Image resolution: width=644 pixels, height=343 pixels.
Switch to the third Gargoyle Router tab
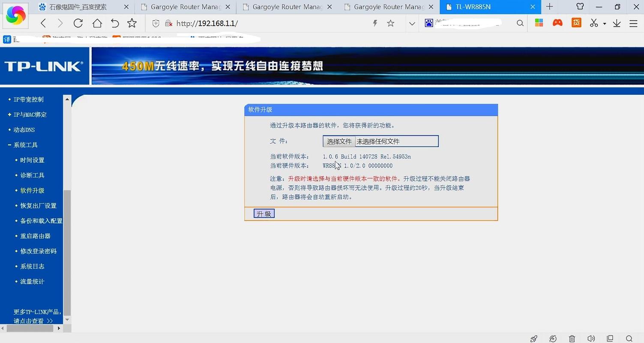point(388,7)
